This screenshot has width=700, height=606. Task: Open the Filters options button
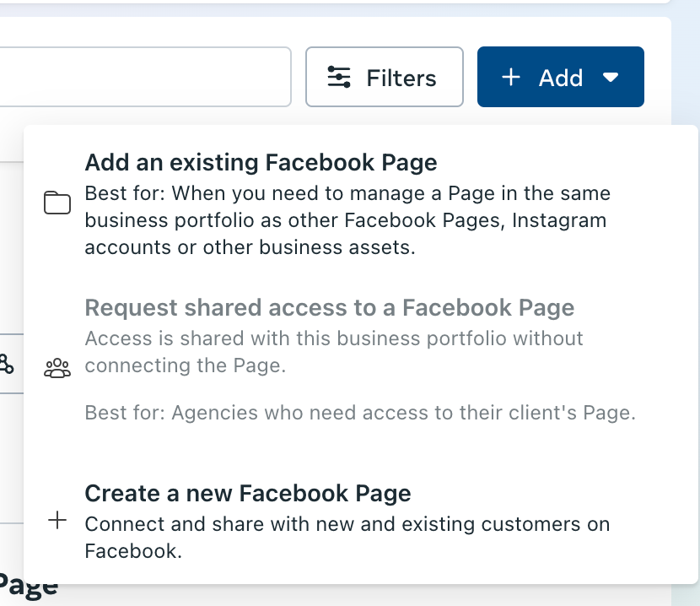click(x=385, y=78)
